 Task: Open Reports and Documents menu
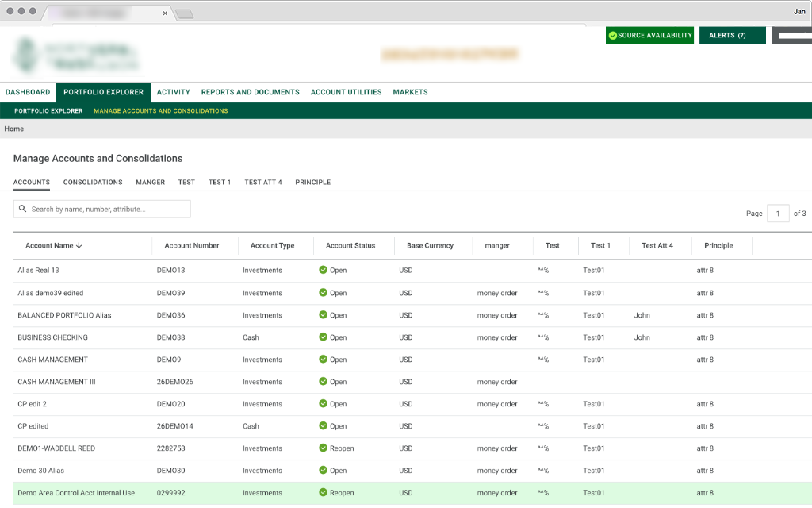[x=250, y=92]
